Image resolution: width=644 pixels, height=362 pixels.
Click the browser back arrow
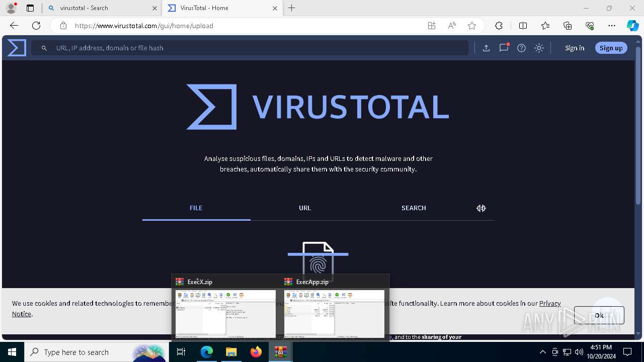[x=14, y=26]
